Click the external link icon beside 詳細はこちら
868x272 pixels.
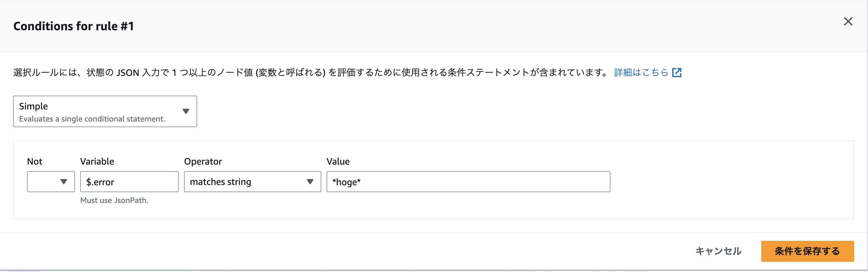676,73
